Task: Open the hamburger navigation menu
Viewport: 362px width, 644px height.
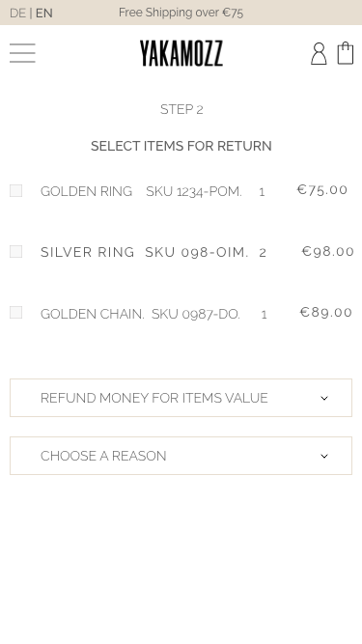Action: (22, 53)
